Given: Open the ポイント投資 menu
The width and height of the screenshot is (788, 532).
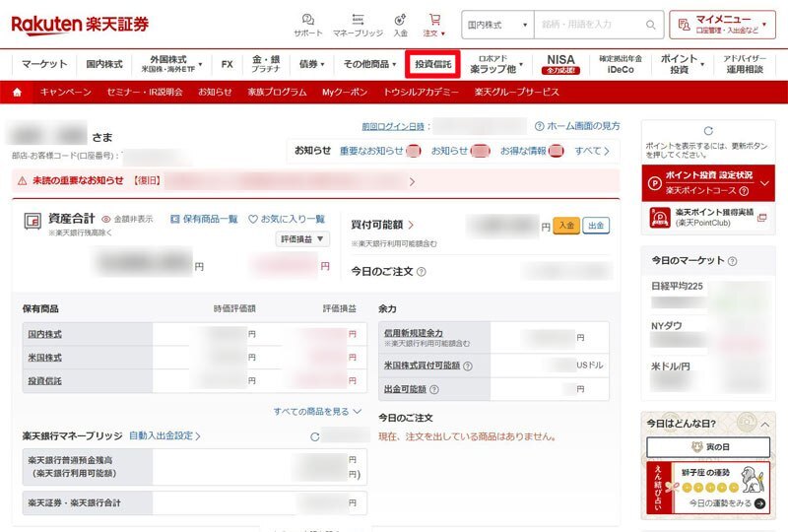Looking at the screenshot, I should 682,64.
